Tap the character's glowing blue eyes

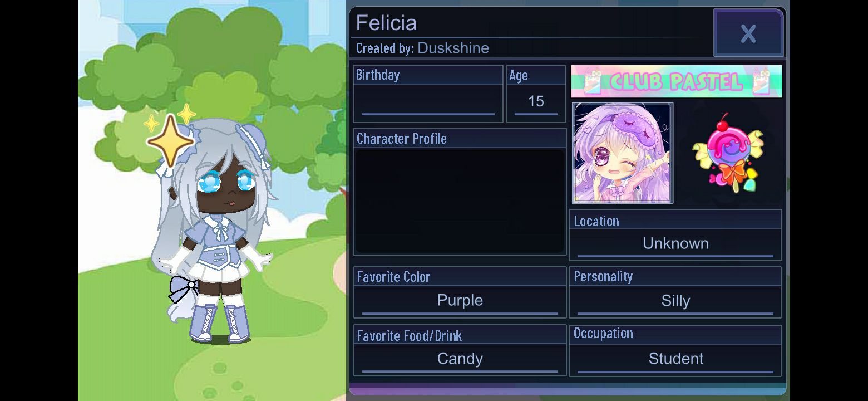[x=228, y=182]
